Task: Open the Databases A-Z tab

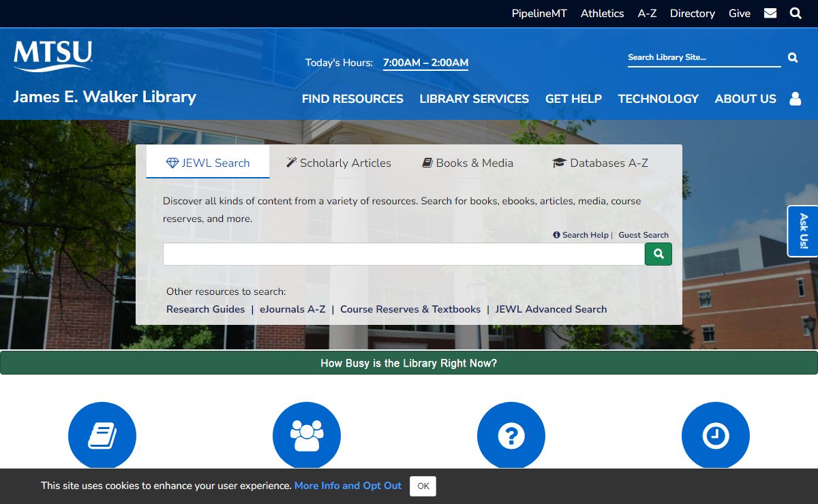Action: [600, 163]
